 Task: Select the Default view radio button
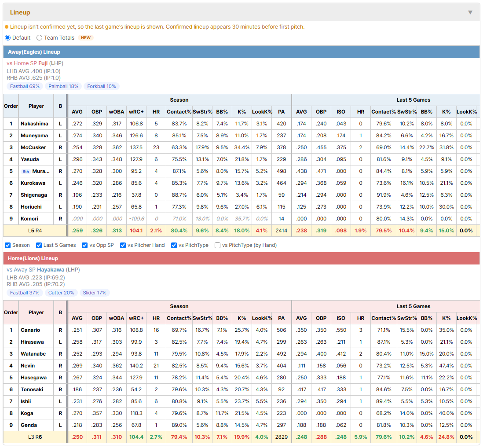8,37
